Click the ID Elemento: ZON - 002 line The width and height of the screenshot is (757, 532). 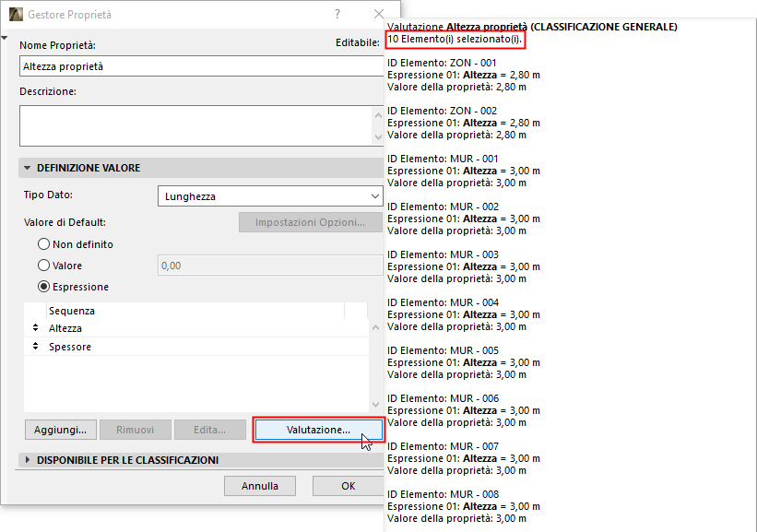(442, 111)
